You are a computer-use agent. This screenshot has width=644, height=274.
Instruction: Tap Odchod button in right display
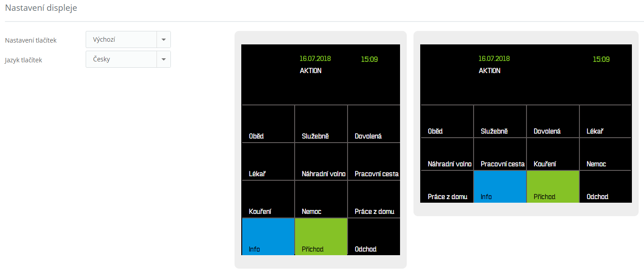pyautogui.click(x=605, y=187)
